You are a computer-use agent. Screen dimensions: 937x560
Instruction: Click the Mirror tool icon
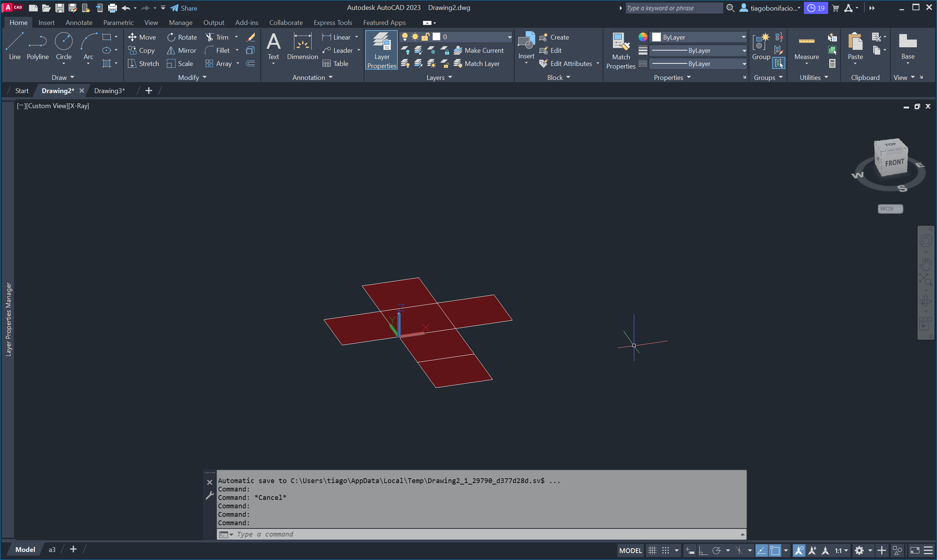171,50
